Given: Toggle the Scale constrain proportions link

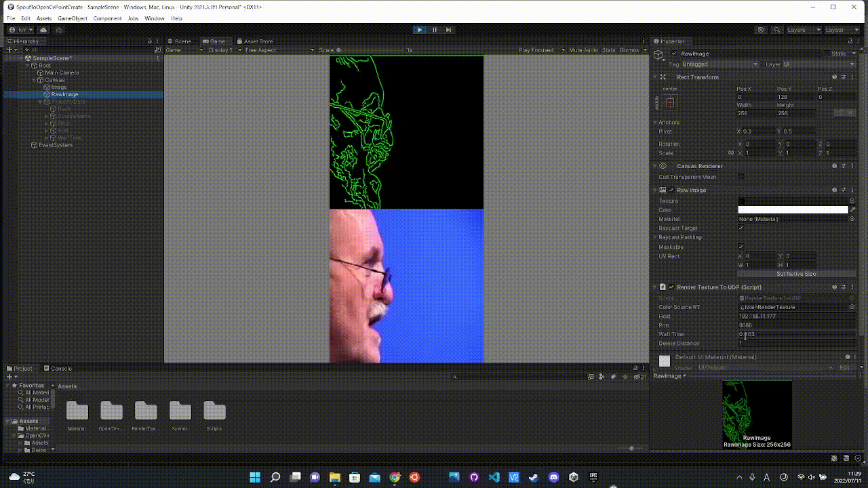Looking at the screenshot, I should (731, 153).
